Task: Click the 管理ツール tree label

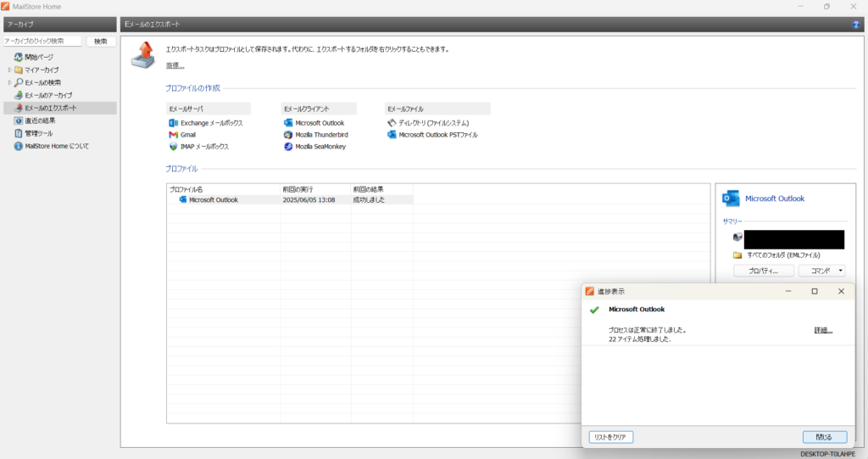Action: [39, 133]
